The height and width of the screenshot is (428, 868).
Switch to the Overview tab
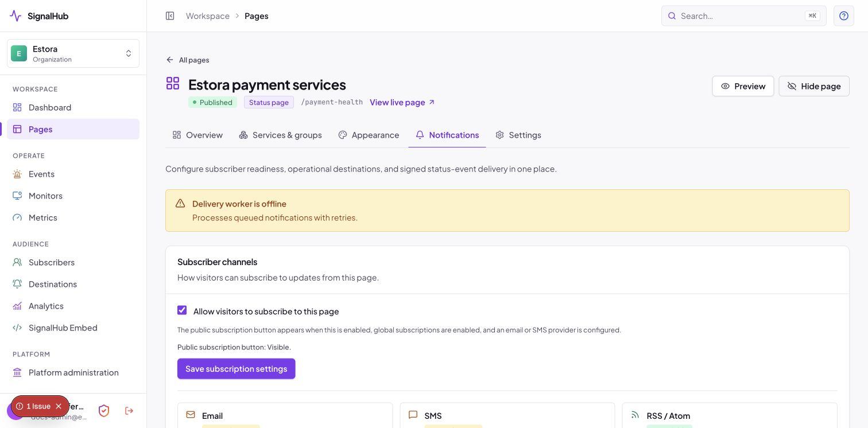click(x=197, y=135)
